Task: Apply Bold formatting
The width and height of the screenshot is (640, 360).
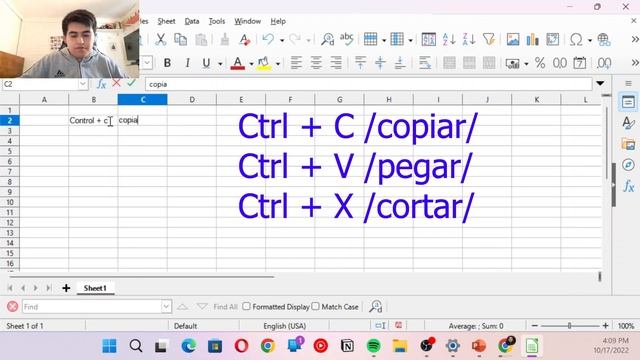Action: 167,63
